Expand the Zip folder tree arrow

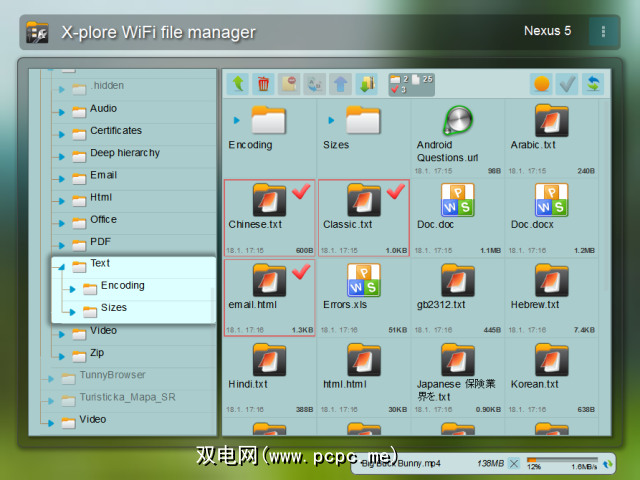coord(62,356)
